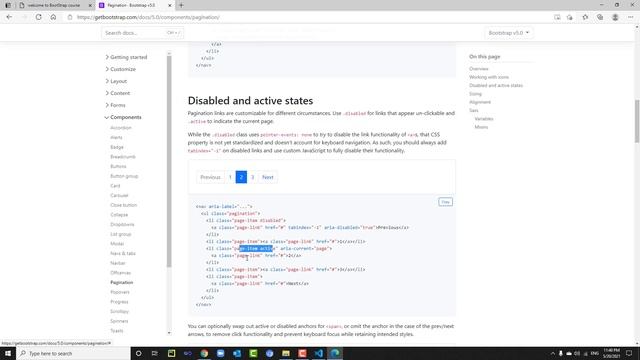Open Spinners docs in sidebar

(x=119, y=321)
